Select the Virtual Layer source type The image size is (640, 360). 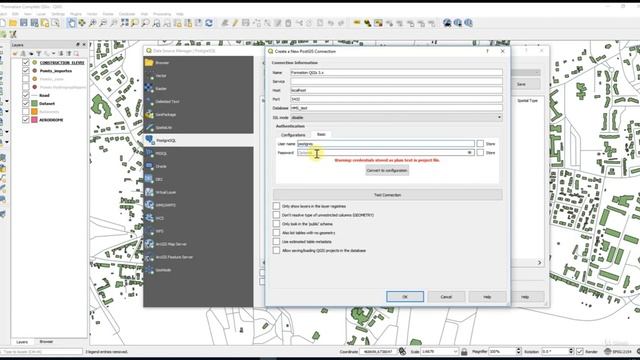tap(198, 192)
